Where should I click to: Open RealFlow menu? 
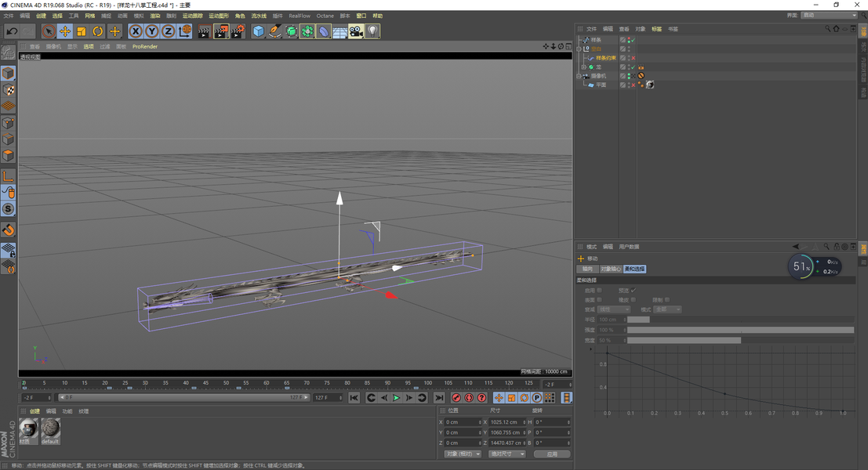[x=300, y=16]
